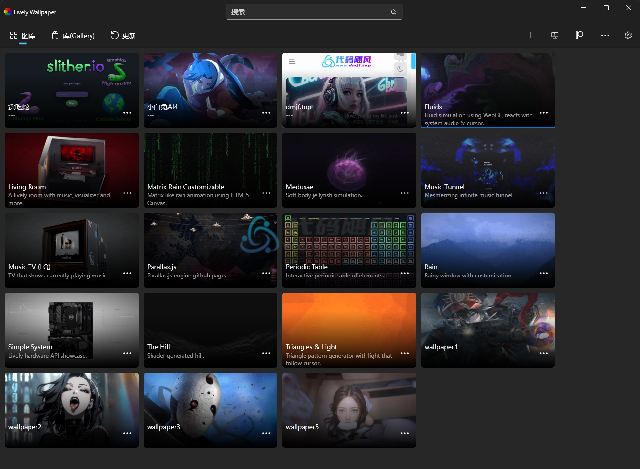
Task: Select the dmjf.top web wallpaper
Action: (x=349, y=90)
